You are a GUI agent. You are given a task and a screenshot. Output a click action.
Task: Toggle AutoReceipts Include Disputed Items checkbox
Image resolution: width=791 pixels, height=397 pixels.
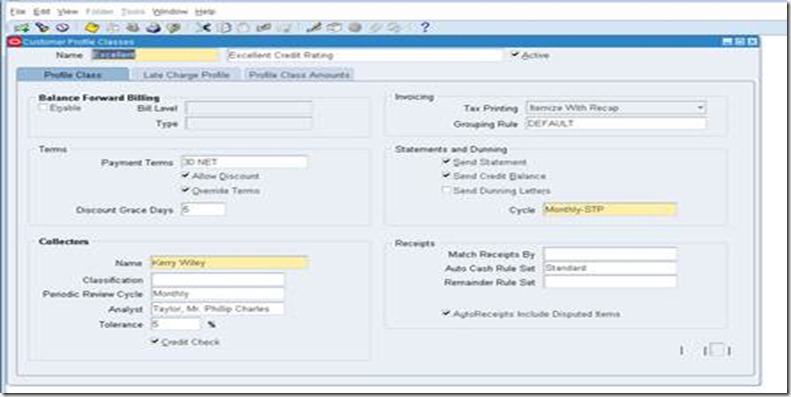click(x=446, y=314)
